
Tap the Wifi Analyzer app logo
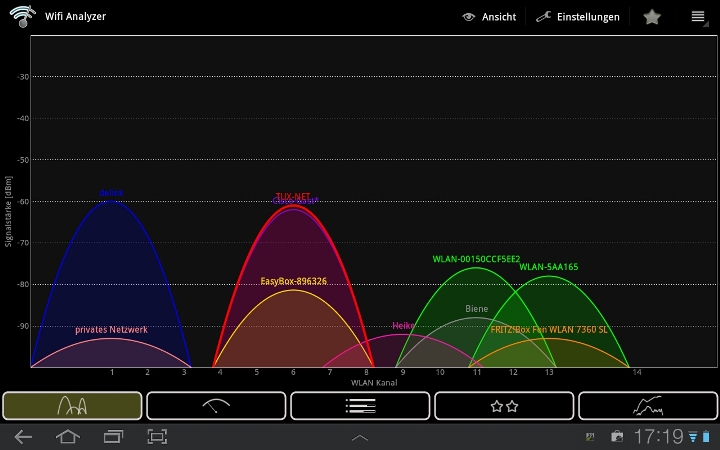pyautogui.click(x=22, y=17)
